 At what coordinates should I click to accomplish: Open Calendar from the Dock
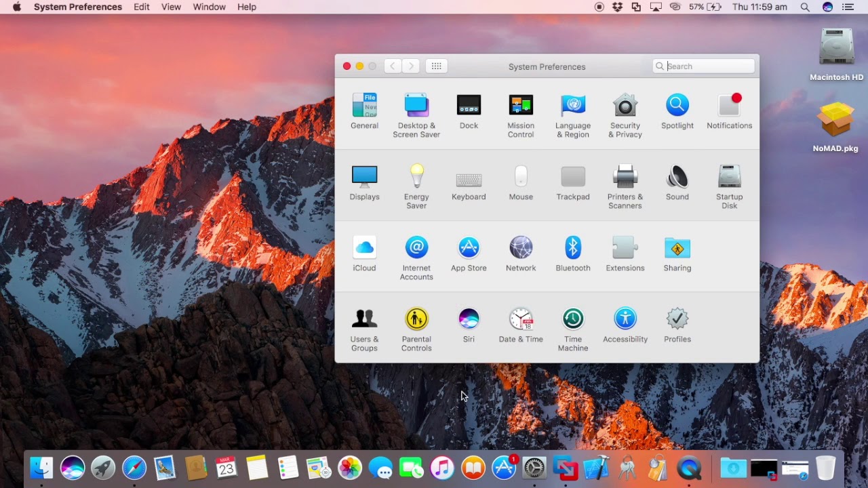[226, 468]
